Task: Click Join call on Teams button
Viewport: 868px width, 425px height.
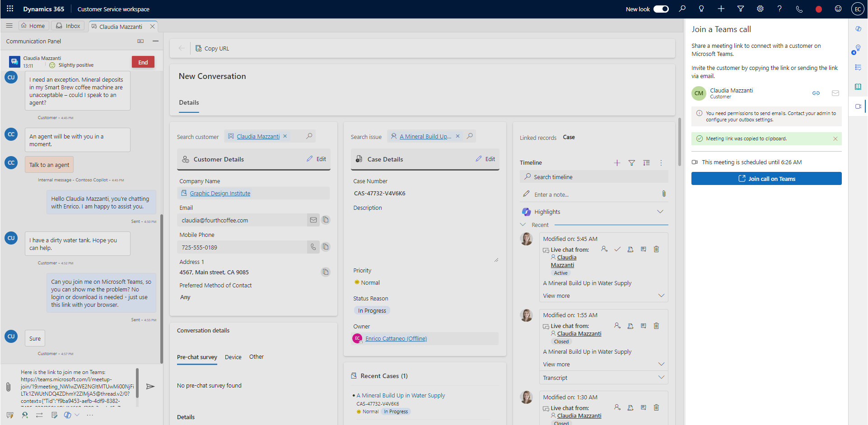Action: [766, 178]
